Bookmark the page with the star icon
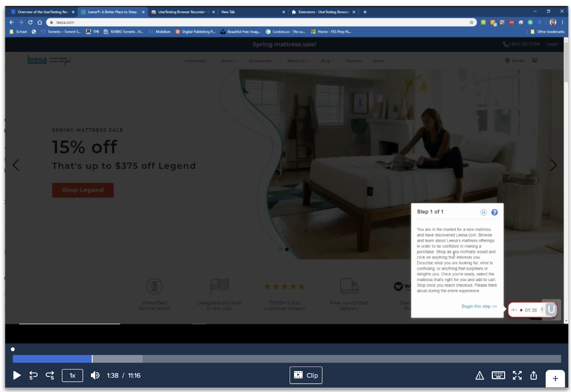 tap(472, 22)
